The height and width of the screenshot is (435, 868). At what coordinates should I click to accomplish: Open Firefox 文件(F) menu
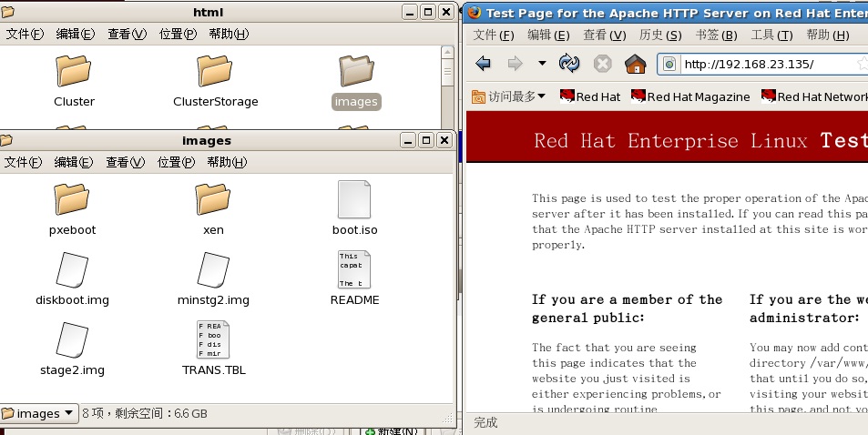click(x=494, y=35)
